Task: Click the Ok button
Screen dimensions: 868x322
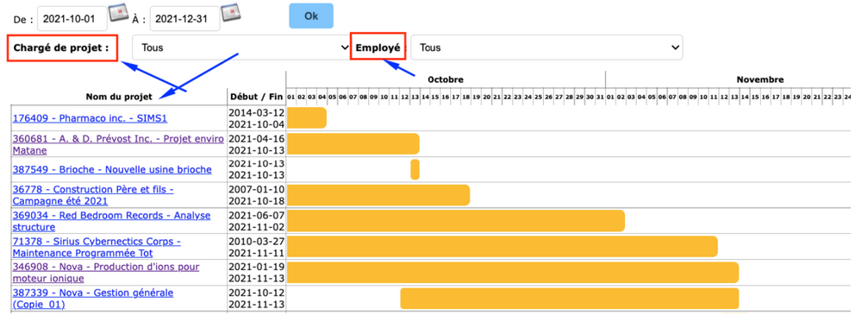Action: (x=311, y=16)
